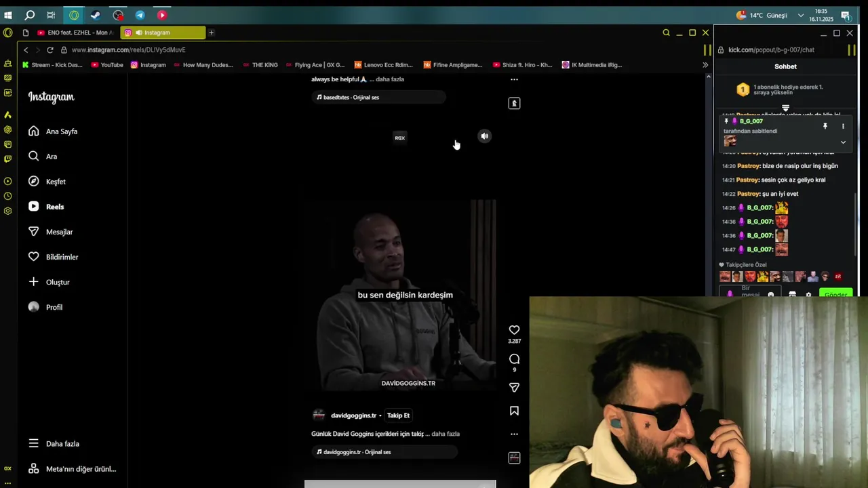Share the reel via paper plane icon
Image resolution: width=868 pixels, height=488 pixels.
[514, 388]
